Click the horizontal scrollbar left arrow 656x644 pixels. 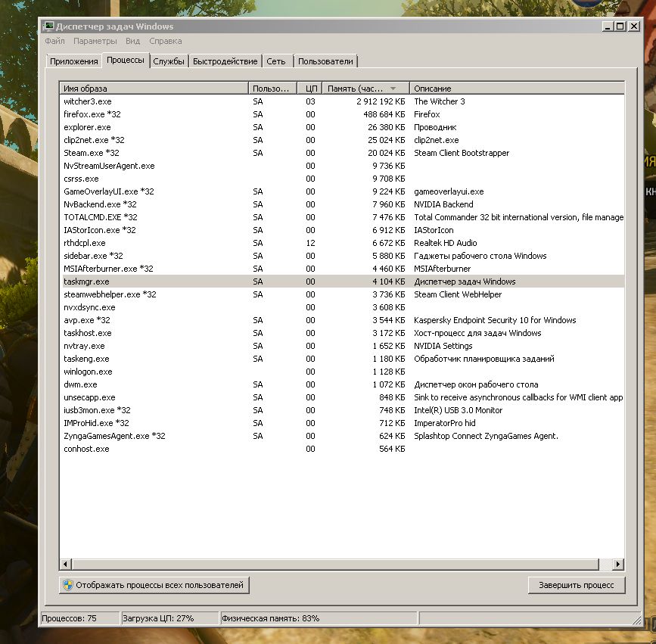[x=66, y=564]
